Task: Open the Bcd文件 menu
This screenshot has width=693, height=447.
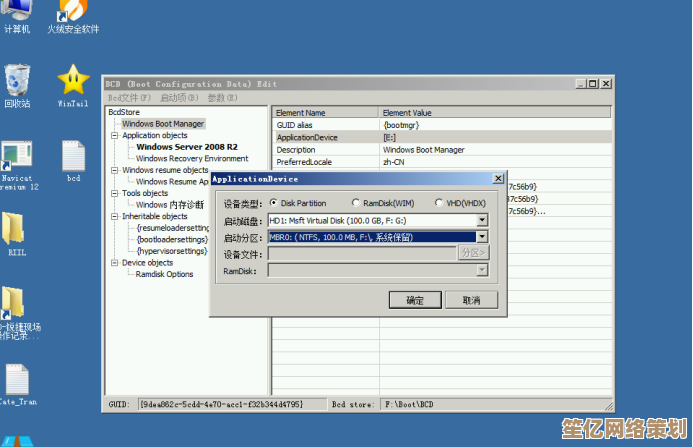Action: [x=129, y=98]
